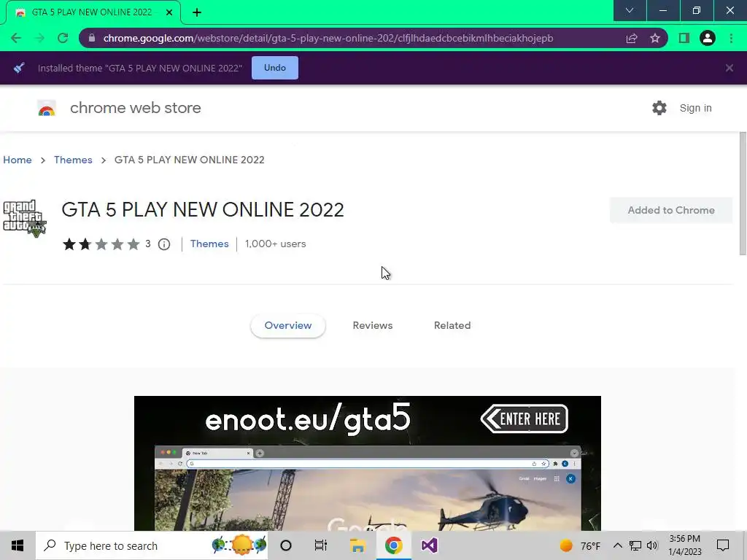Click the theme preview screenshot image

(x=368, y=463)
